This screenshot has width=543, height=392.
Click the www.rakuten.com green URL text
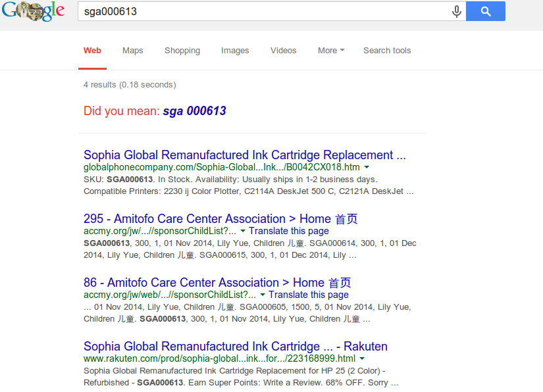pyautogui.click(x=219, y=358)
